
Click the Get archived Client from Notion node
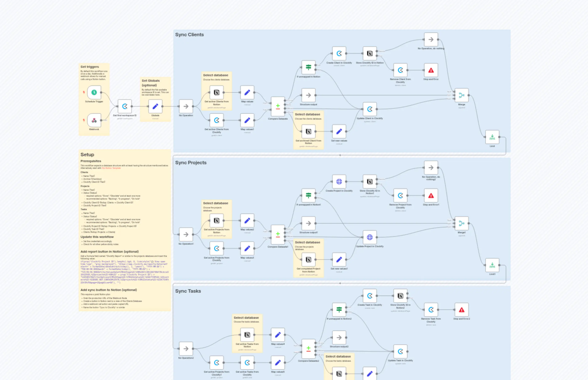[x=308, y=131]
